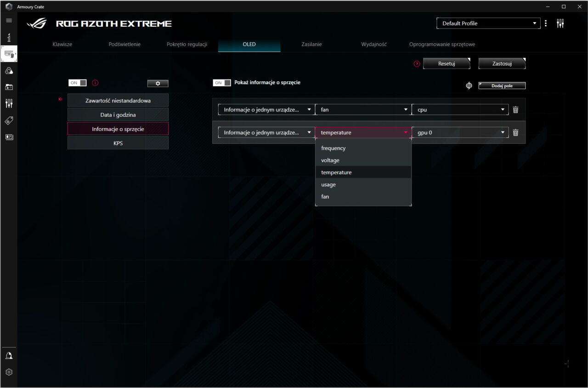This screenshot has width=588, height=388.
Task: Open the news card icon in sidebar
Action: coord(9,137)
